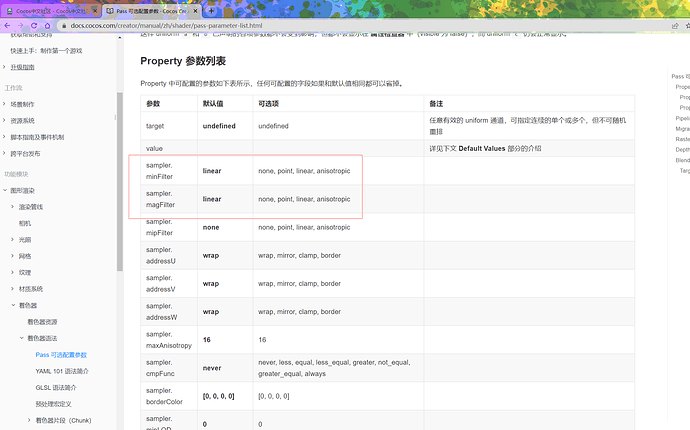Screen dimensions: 690x430
Task: Click the 'Default Values' note text
Action: 481,148
